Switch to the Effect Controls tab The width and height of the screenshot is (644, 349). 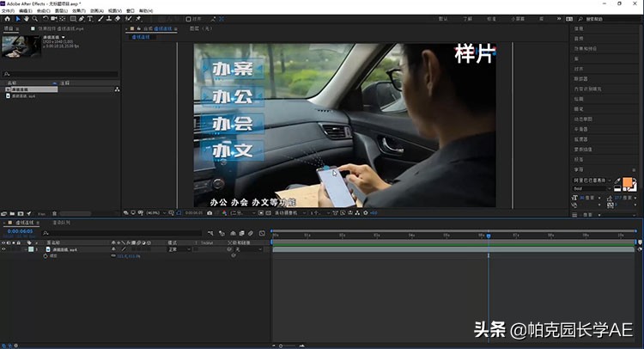coord(60,28)
